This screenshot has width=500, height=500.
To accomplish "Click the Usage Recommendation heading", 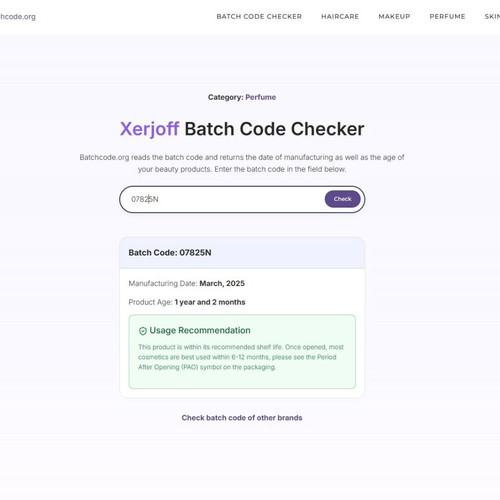I will click(200, 330).
